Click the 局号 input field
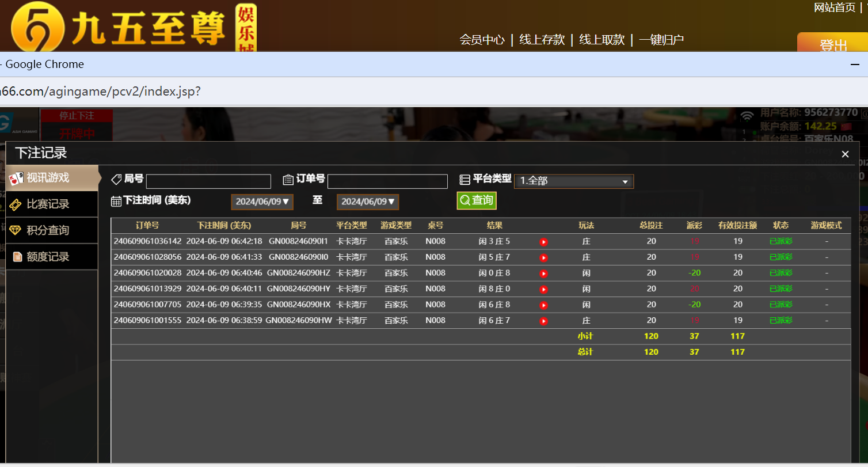868x467 pixels. click(208, 182)
